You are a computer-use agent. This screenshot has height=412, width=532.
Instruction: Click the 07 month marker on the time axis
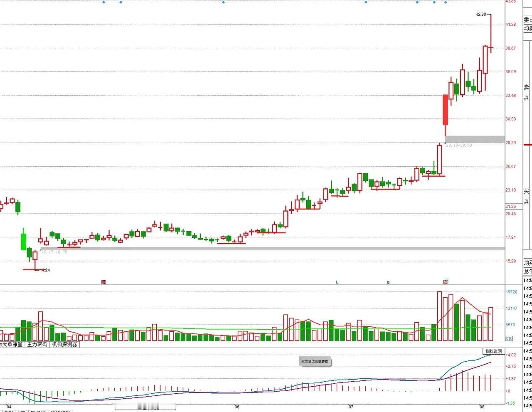(x=351, y=407)
